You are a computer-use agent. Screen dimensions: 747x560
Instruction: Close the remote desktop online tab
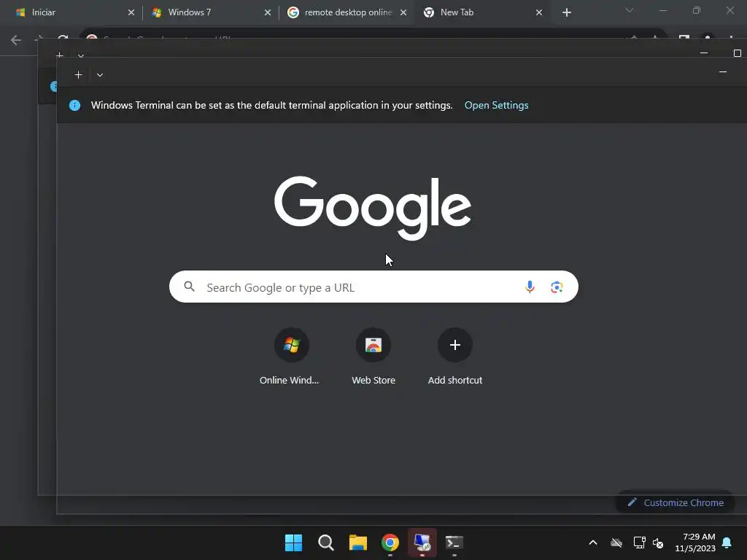(x=403, y=12)
